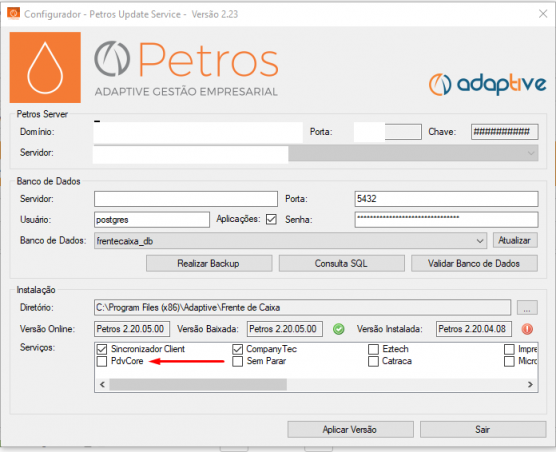Click the Realizar Backup button
The height and width of the screenshot is (452, 556).
point(209,263)
